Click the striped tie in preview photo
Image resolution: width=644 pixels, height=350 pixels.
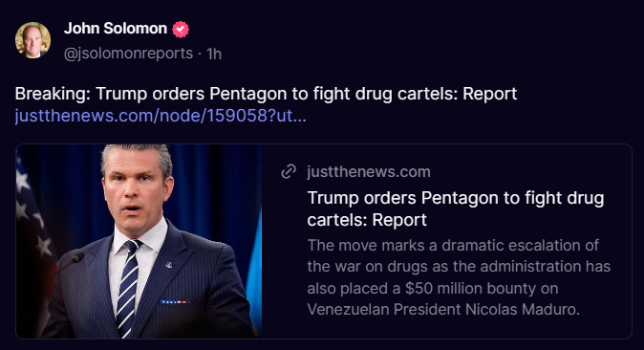click(128, 288)
